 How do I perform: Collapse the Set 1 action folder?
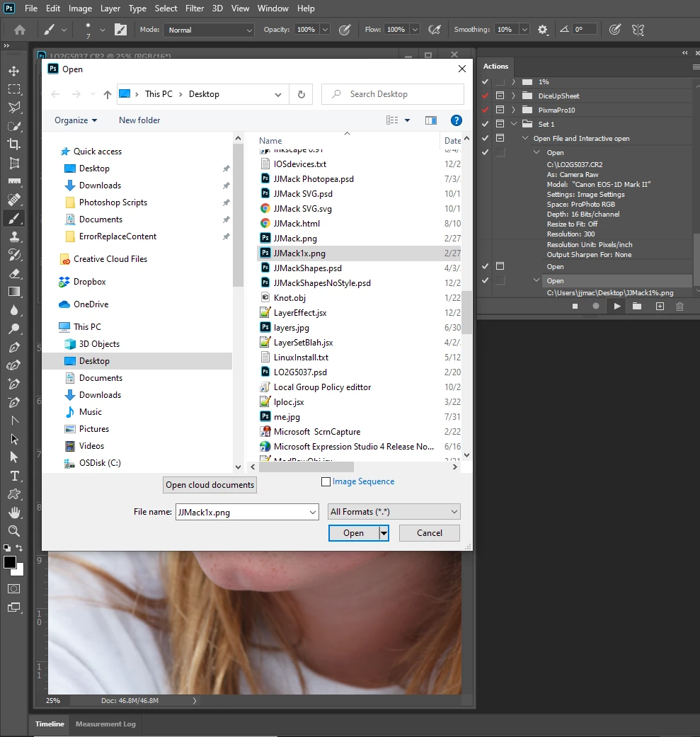click(x=513, y=124)
